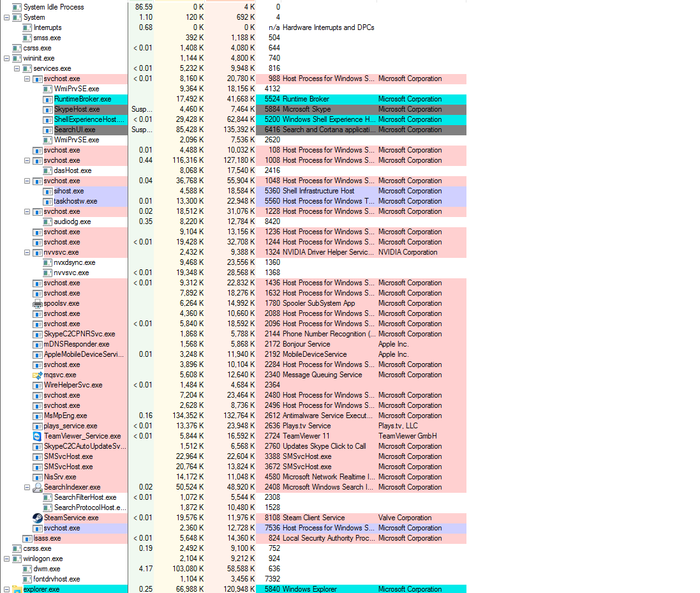This screenshot has width=700, height=593.
Task: Collapse the nvvsvc.exe PID 1324 branch
Action: click(27, 252)
